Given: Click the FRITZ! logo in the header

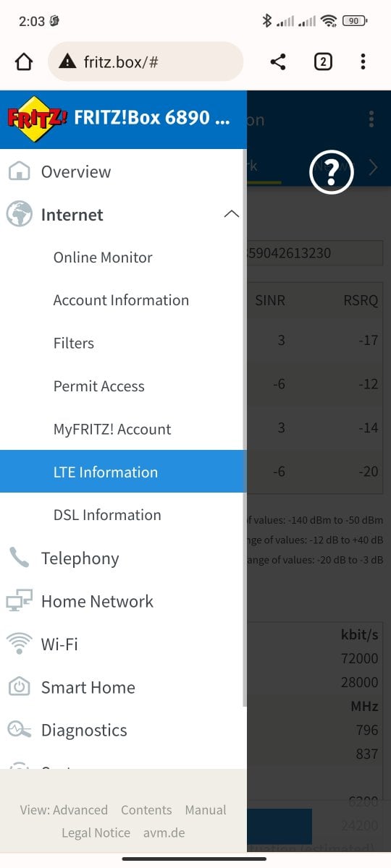Looking at the screenshot, I should (x=37, y=118).
